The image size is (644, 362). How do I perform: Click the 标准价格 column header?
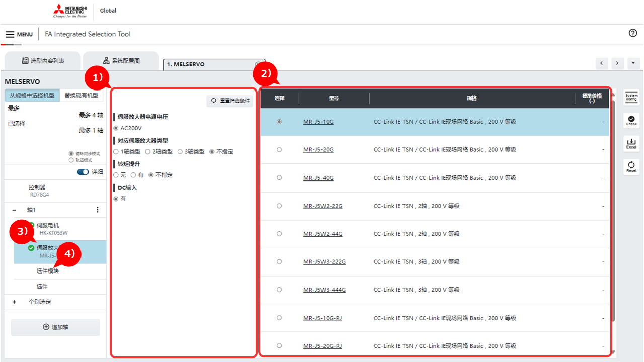point(592,98)
